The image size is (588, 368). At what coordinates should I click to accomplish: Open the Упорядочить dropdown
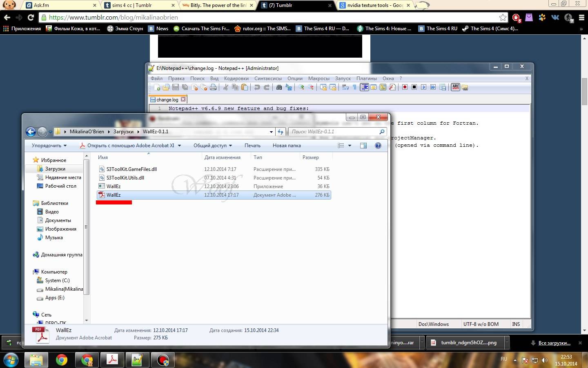point(49,146)
